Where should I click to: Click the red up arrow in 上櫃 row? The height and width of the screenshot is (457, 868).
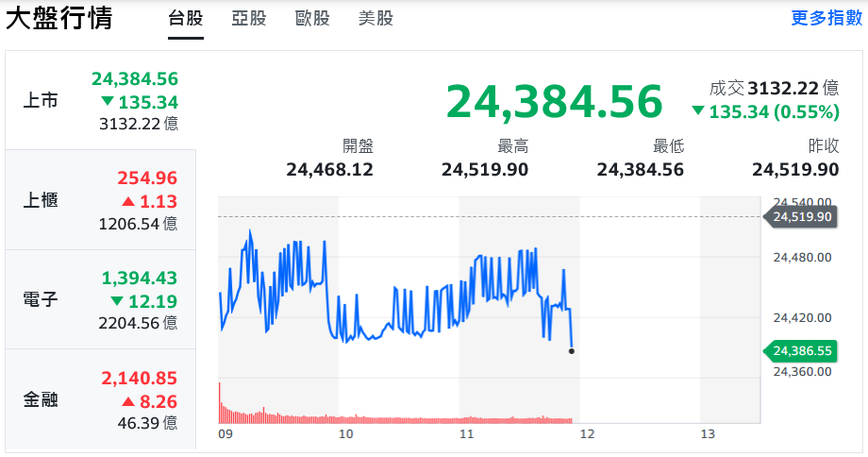coord(126,201)
